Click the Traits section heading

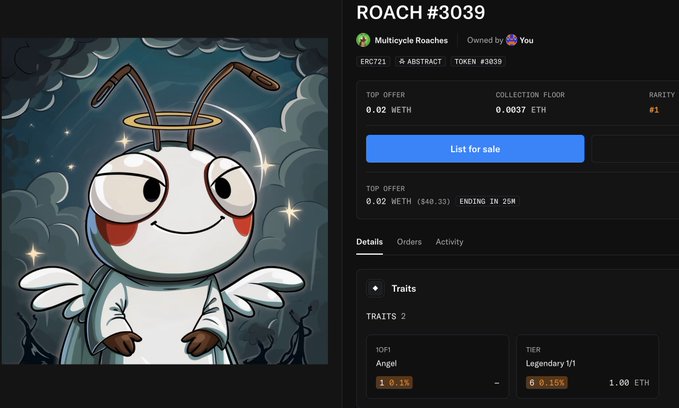click(404, 288)
